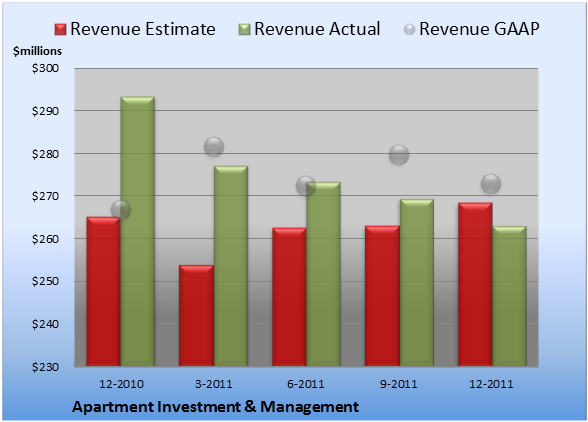Image resolution: width=588 pixels, height=422 pixels.
Task: Click the red Revenue Estimate legend swatch
Action: 60,30
